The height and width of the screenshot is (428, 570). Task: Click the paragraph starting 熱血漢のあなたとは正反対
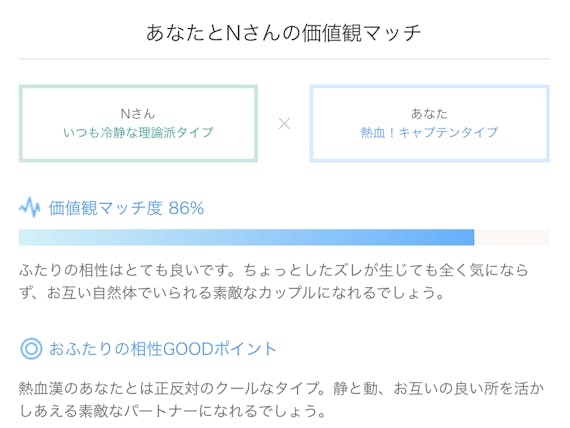tap(281, 400)
